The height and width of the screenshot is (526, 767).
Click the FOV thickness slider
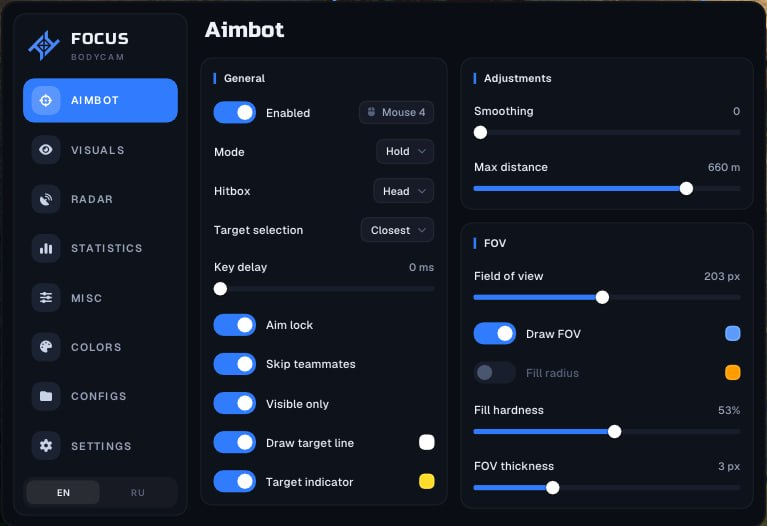[607, 488]
